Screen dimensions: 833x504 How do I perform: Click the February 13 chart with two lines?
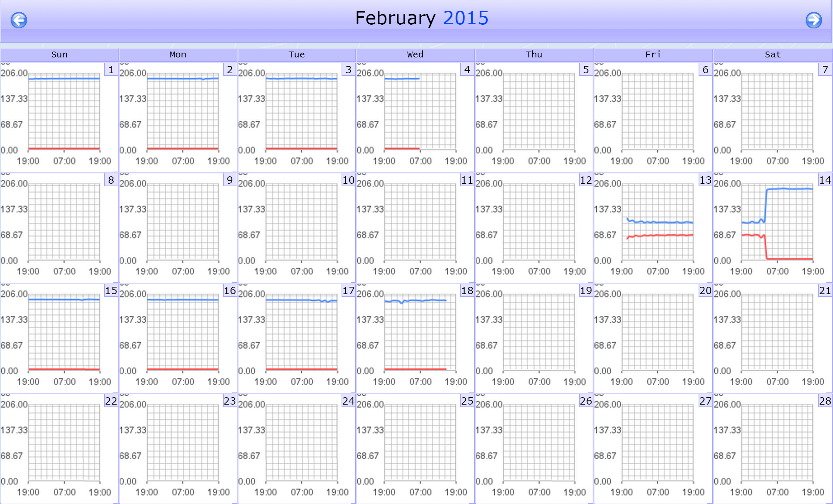(x=653, y=227)
